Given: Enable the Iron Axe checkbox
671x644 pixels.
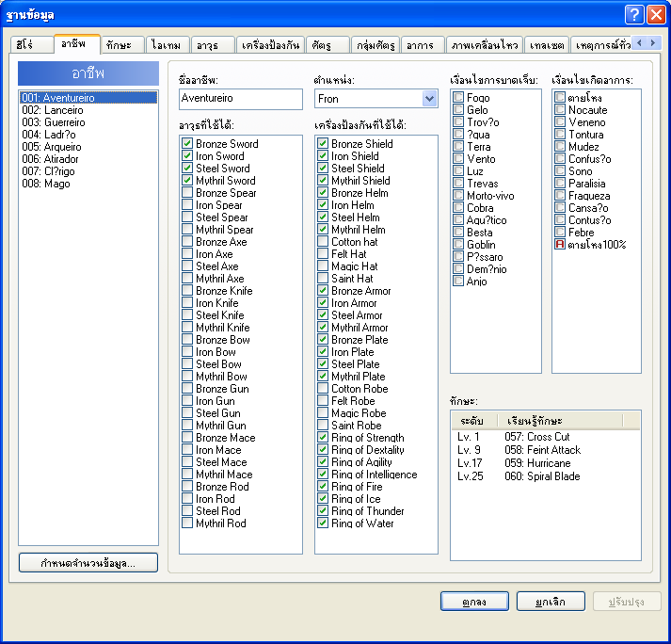Looking at the screenshot, I should [x=187, y=254].
